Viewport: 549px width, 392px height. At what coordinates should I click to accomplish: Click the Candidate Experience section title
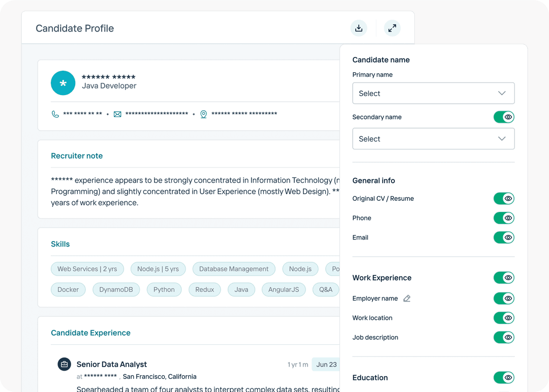90,333
